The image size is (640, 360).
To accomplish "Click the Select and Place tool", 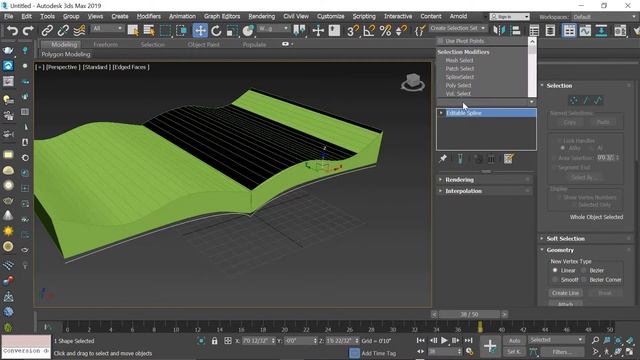I will (248, 31).
